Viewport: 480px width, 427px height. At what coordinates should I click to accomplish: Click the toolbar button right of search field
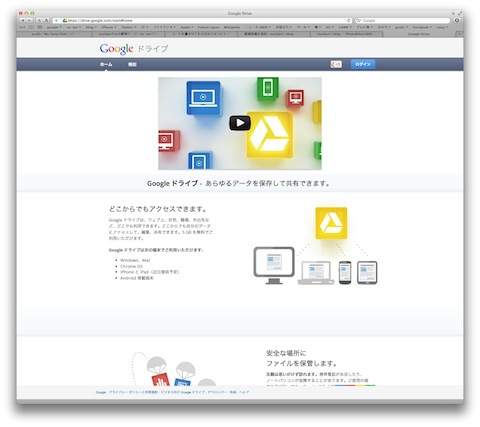pyautogui.click(x=457, y=20)
